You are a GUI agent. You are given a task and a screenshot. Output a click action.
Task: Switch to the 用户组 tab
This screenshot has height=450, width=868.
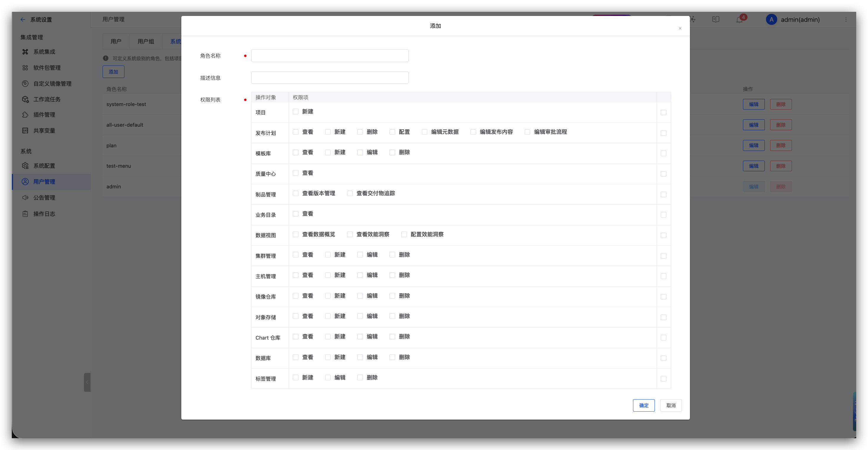146,42
